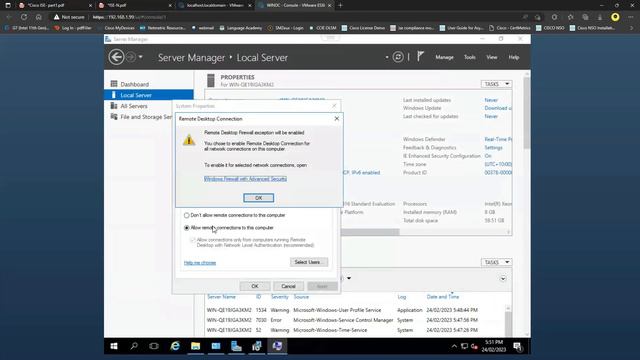Close the Remote Desktop Connection dialog
Screen dimensions: 640x360
pyautogui.click(x=336, y=119)
